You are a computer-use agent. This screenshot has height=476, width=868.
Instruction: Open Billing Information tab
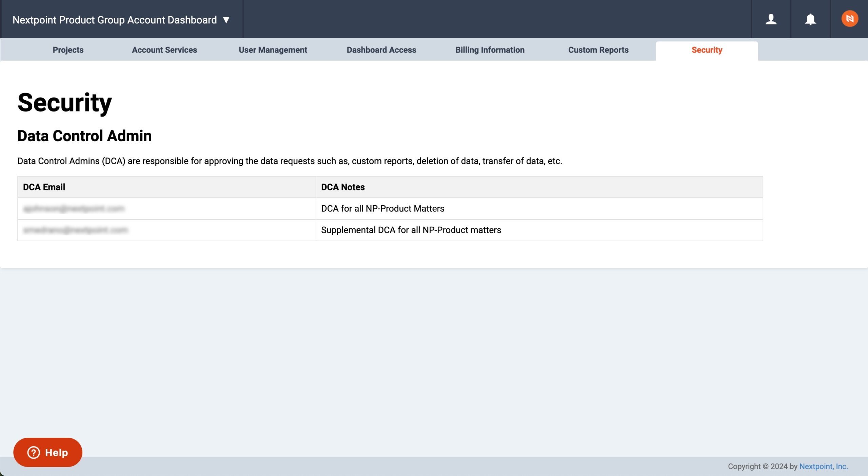(x=490, y=50)
